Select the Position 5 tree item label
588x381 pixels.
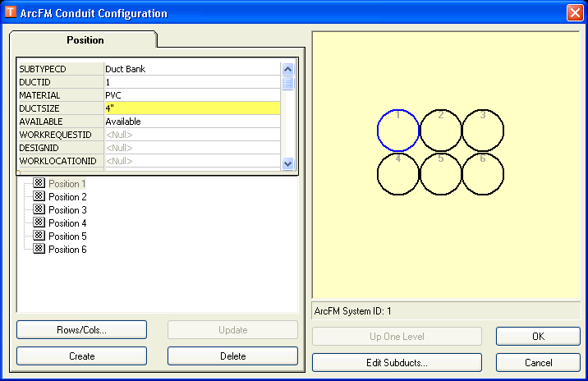(x=67, y=236)
